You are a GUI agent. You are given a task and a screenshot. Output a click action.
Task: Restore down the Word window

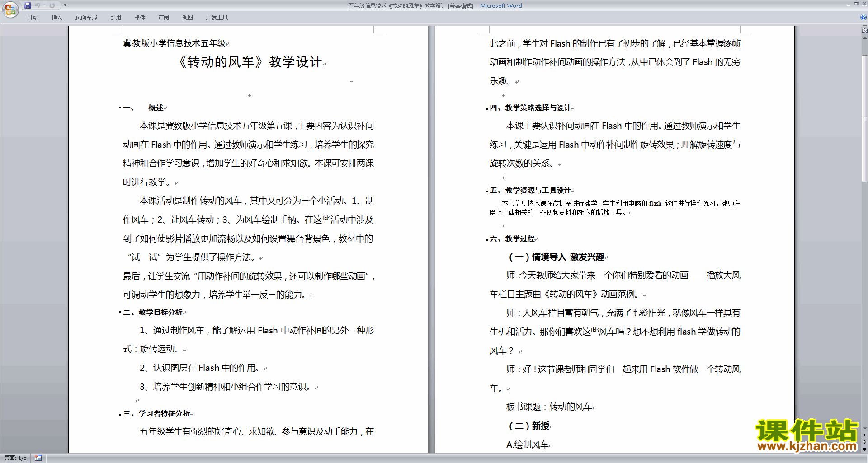pyautogui.click(x=856, y=4)
